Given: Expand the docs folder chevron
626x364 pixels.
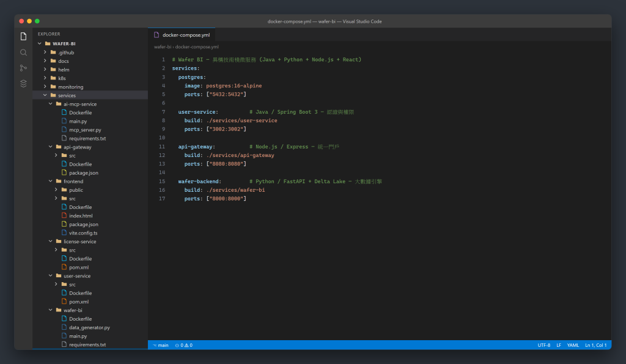Looking at the screenshot, I should pos(45,61).
